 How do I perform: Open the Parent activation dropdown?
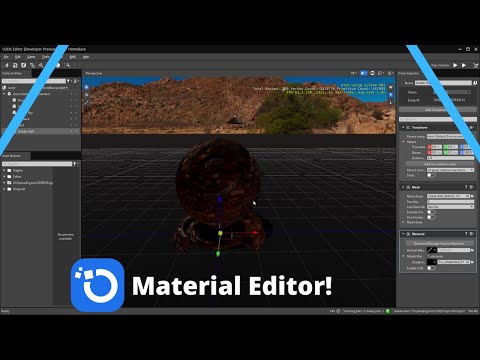coord(450,170)
